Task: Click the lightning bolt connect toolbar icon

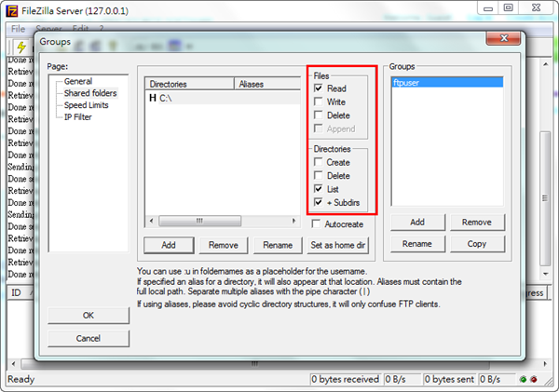Action: point(21,47)
